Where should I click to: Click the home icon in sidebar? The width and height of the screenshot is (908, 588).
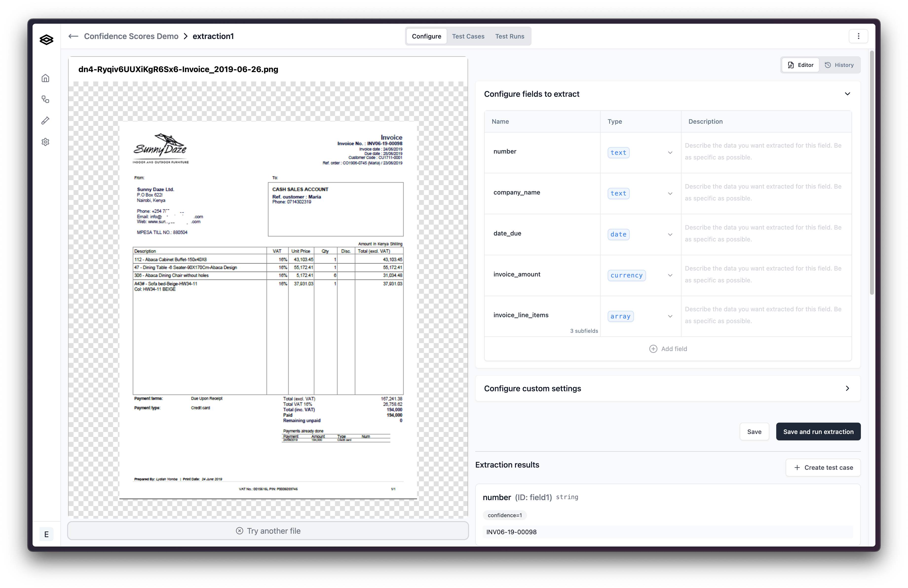point(45,78)
